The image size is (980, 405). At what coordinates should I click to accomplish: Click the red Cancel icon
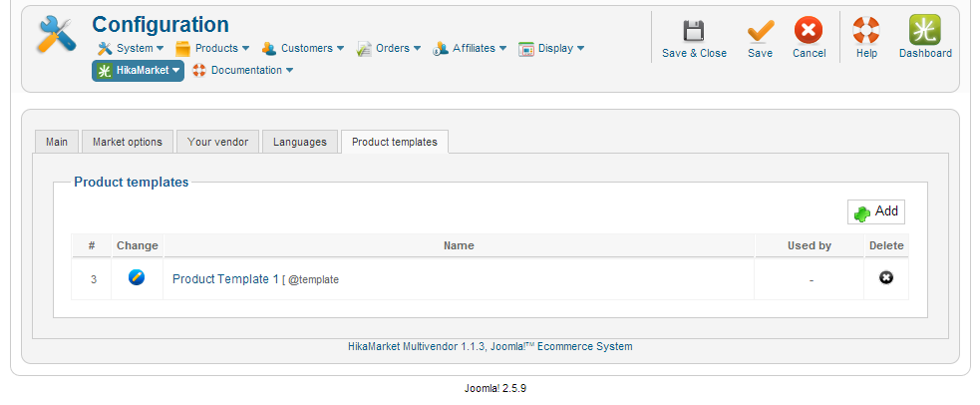pos(809,32)
